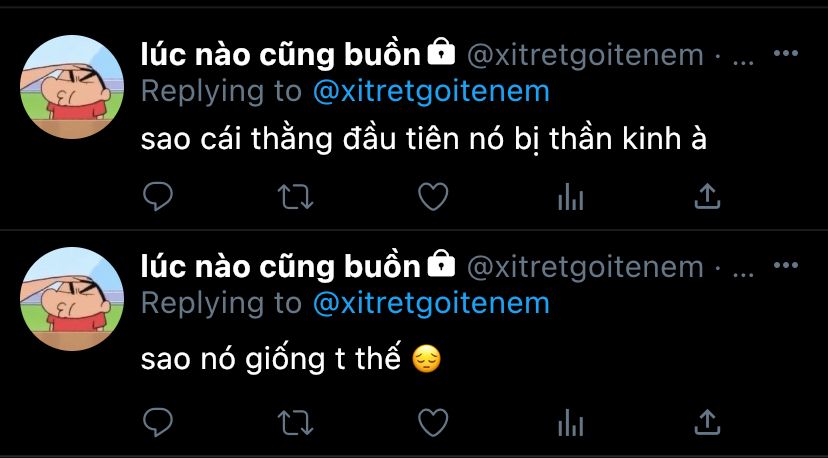The width and height of the screenshot is (828, 458).
Task: Open more options menu on first tweet
Action: 786,53
